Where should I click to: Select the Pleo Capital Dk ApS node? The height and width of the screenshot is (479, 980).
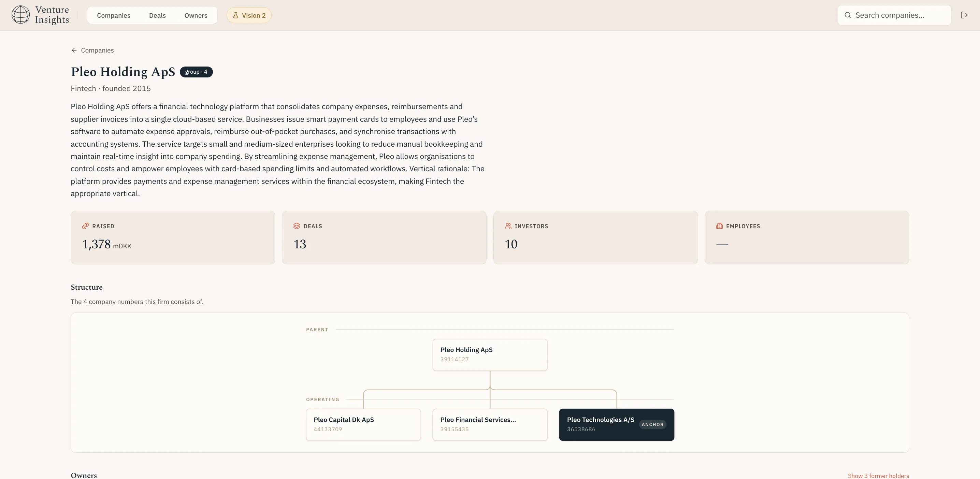click(x=363, y=425)
